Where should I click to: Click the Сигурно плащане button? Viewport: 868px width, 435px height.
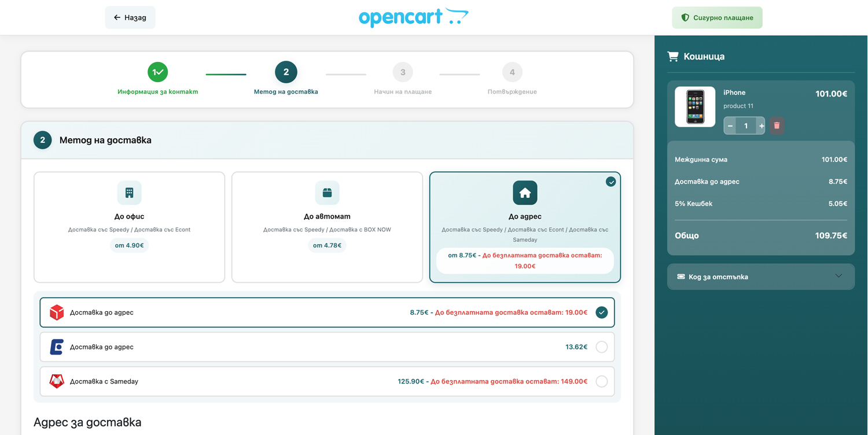(x=717, y=17)
